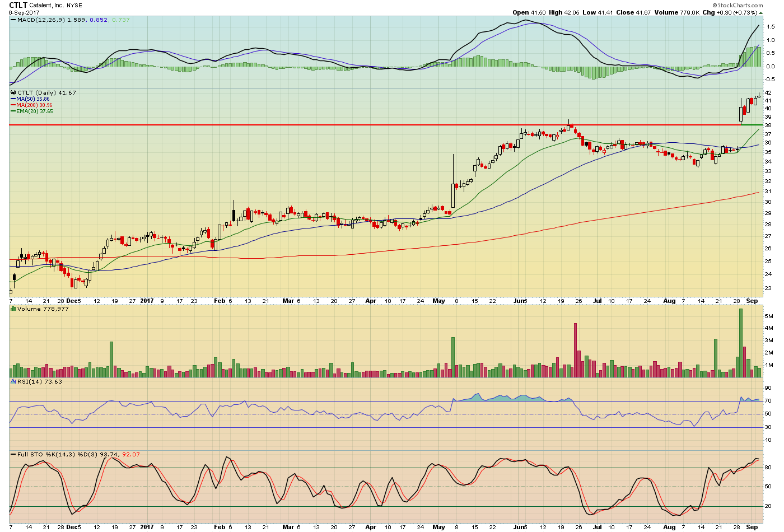Click the Aug label under the price chart

[x=669, y=301]
